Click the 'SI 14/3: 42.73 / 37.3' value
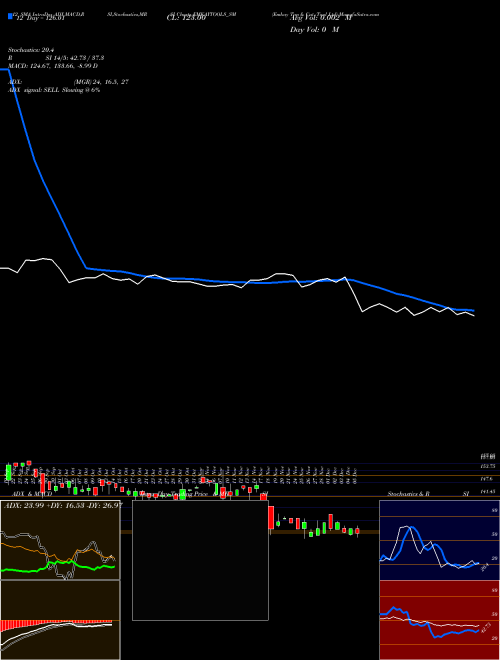Image resolution: width=500 pixels, height=660 pixels. (x=75, y=58)
